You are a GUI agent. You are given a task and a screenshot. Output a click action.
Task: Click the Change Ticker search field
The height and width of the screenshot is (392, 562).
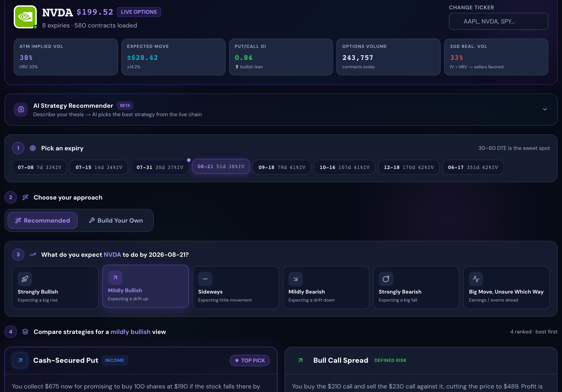[498, 21]
